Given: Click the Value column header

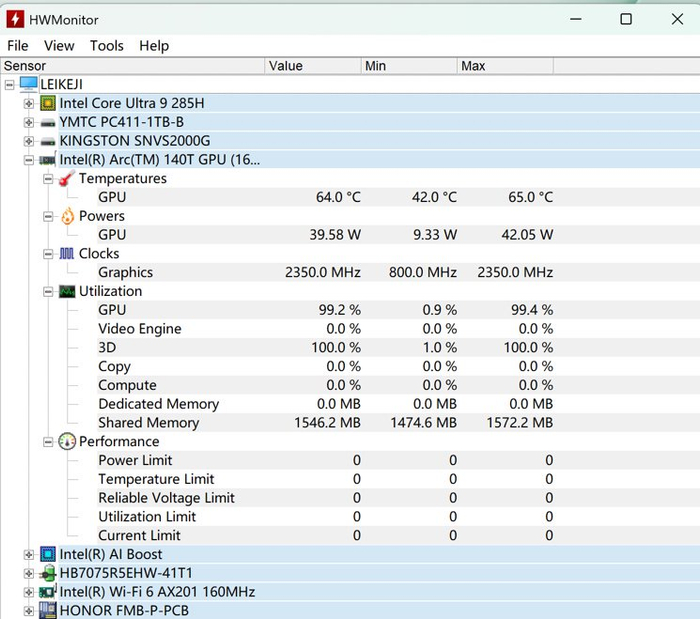Looking at the screenshot, I should 286,66.
